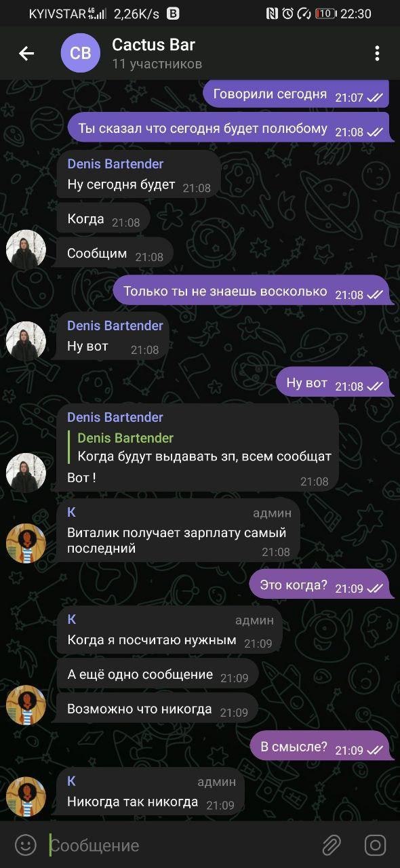
Task: Select the message Только ты не знаешь восколько
Action: 250,292
